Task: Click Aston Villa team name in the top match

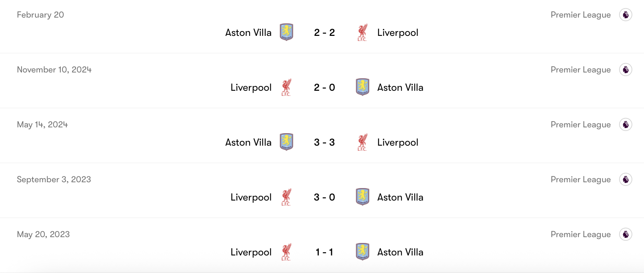Action: click(x=248, y=32)
